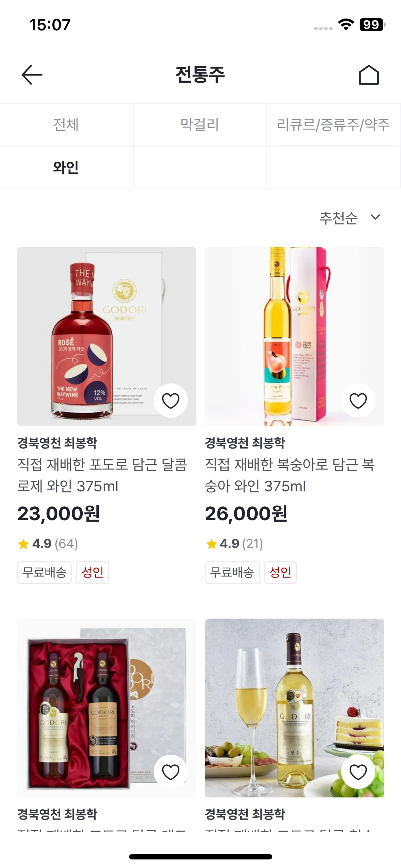
Task: Go to home via house icon
Action: pyautogui.click(x=369, y=75)
